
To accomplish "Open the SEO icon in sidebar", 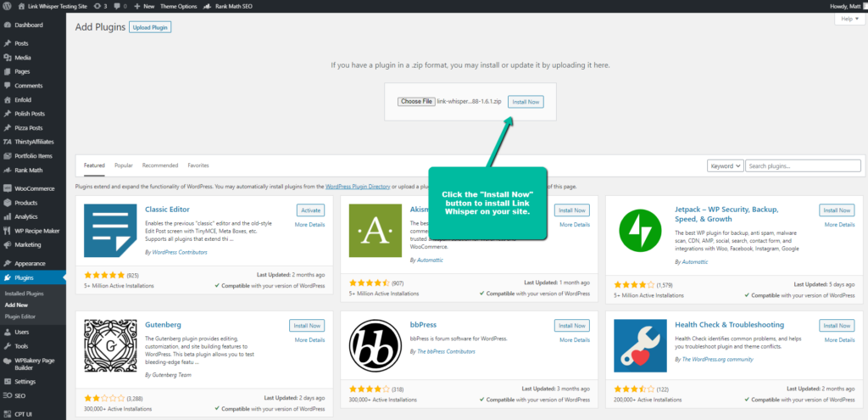I will coord(7,395).
